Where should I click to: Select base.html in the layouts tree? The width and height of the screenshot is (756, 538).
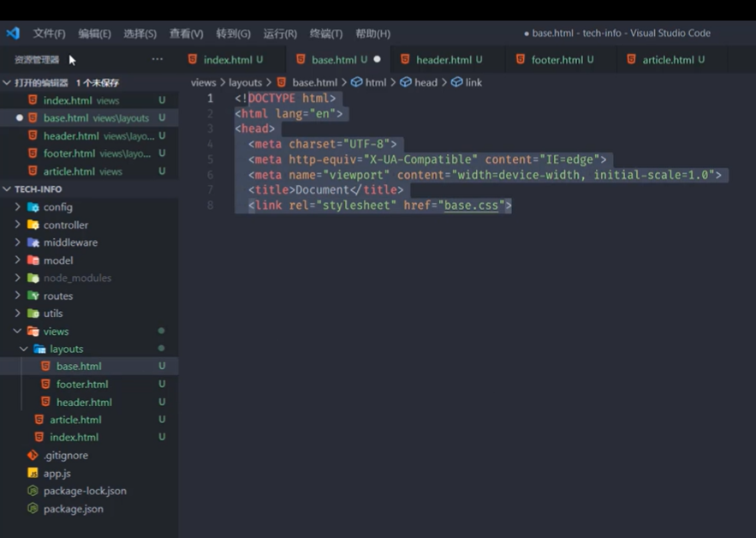pos(89,366)
